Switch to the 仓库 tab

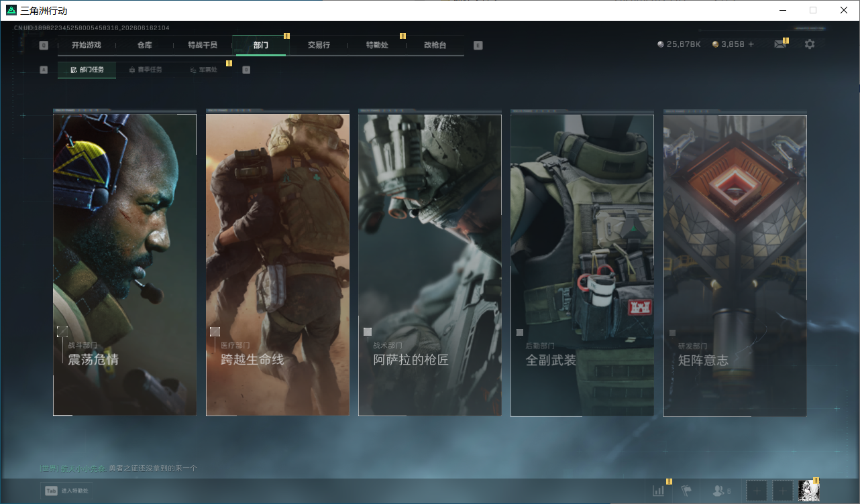coord(144,45)
